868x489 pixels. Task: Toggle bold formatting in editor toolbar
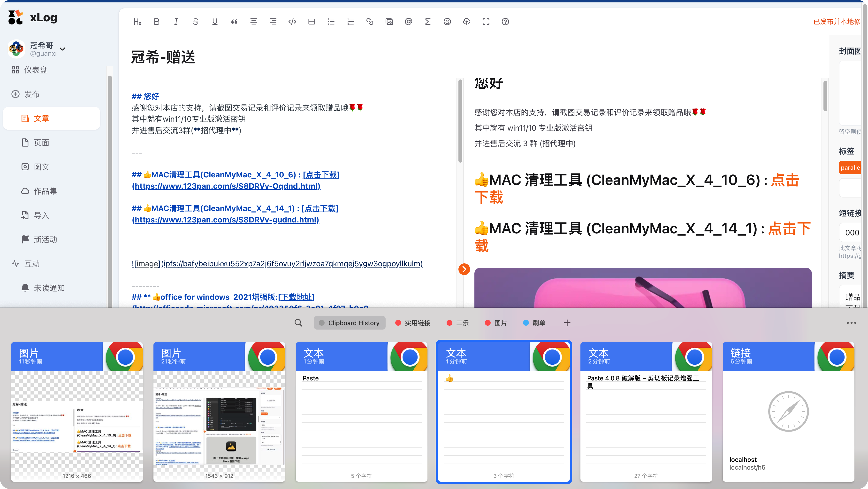pos(157,22)
